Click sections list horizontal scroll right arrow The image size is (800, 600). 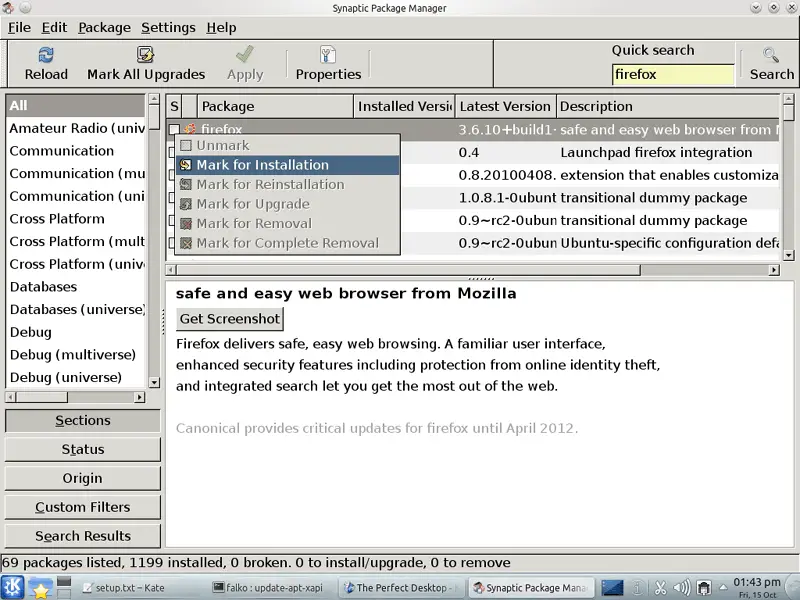coord(139,397)
